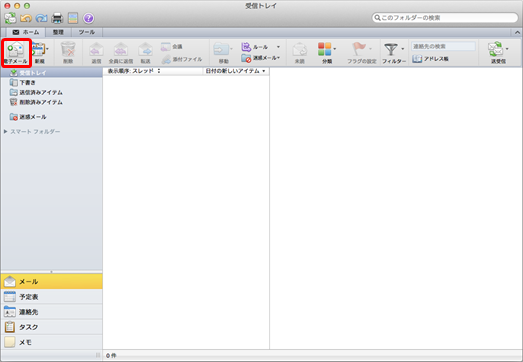Click the 新規 new item icon
The height and width of the screenshot is (362, 523).
(x=39, y=49)
